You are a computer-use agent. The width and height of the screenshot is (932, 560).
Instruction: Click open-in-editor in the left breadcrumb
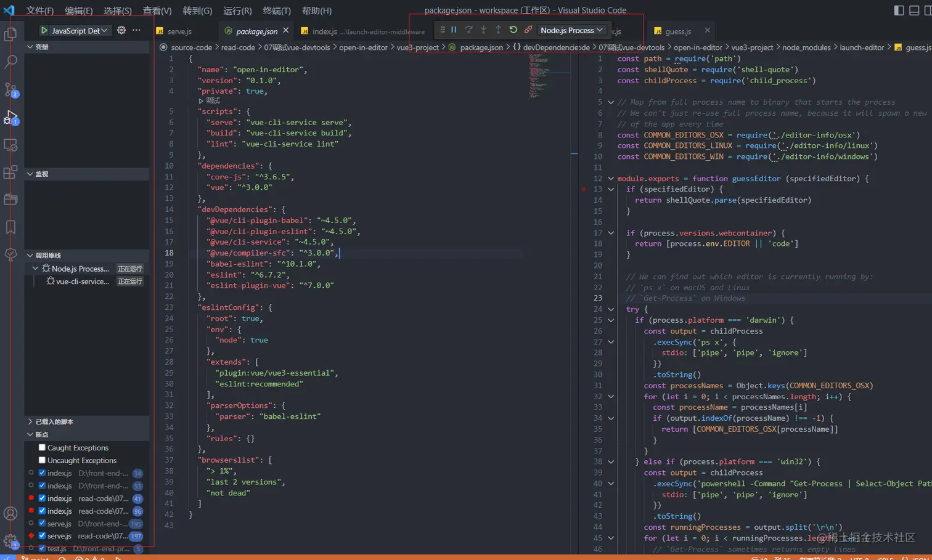(x=364, y=47)
